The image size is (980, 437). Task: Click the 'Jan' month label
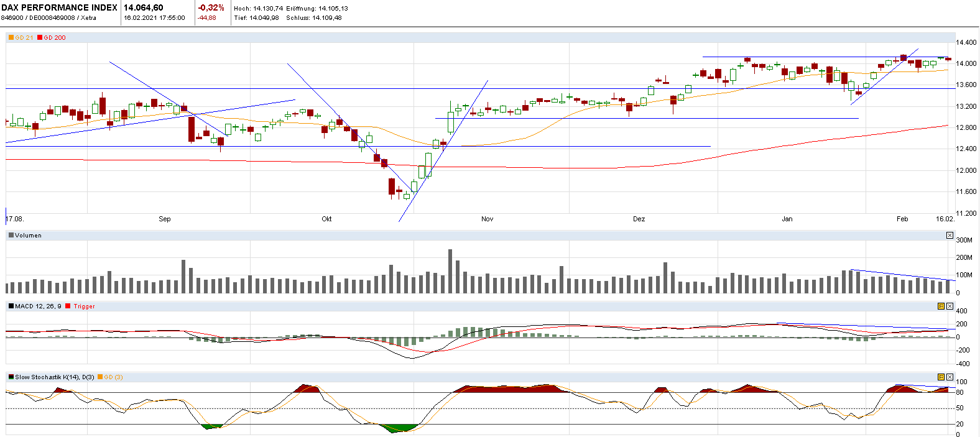click(787, 219)
